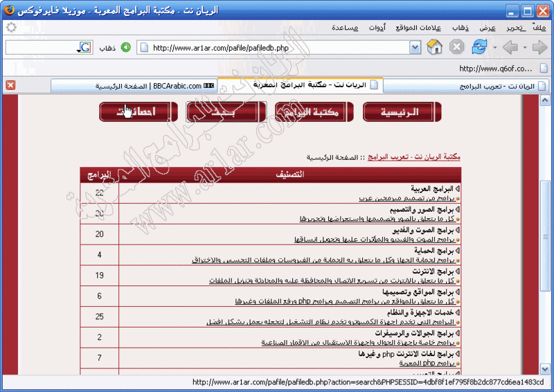Viewport: 554px width, 392px height.
Task: Open the برامج الصوت والفديو category
Action: coord(423,230)
